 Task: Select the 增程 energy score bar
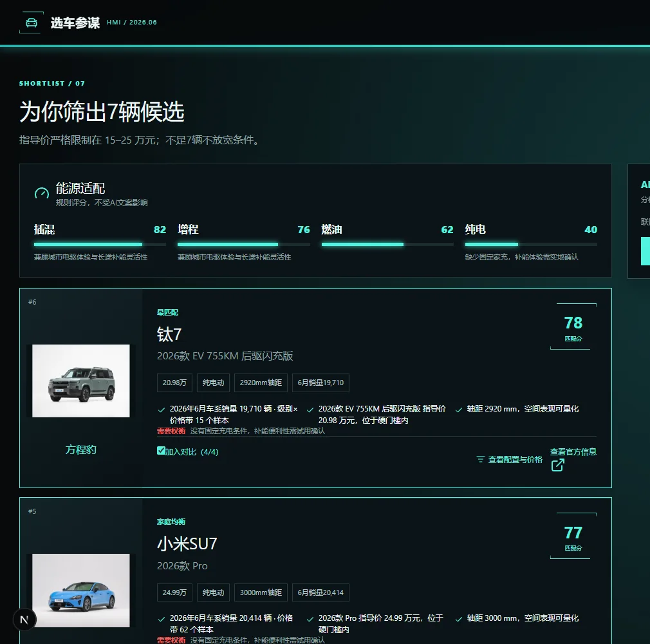pyautogui.click(x=244, y=245)
